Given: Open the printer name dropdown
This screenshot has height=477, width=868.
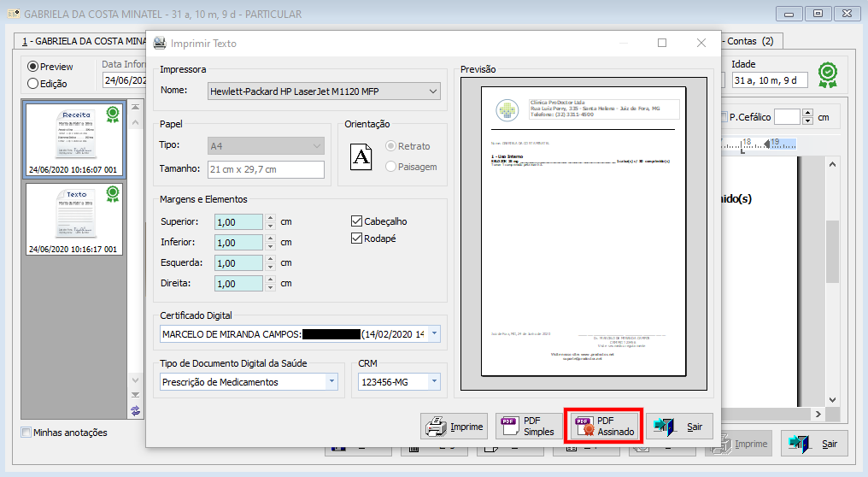Looking at the screenshot, I should pos(433,91).
